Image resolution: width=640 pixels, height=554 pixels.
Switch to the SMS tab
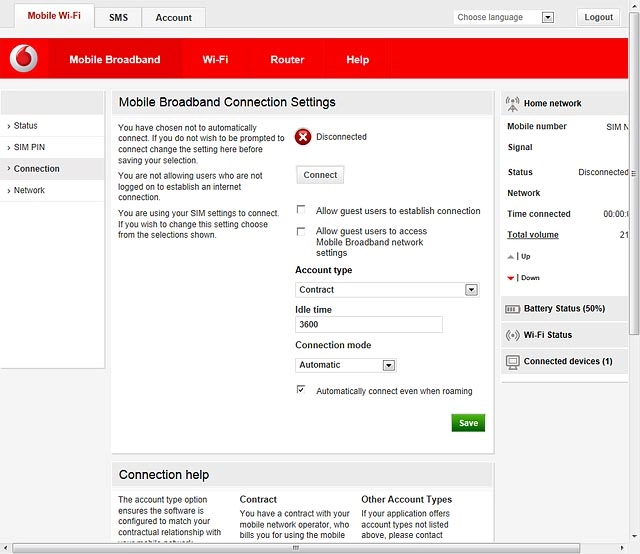(118, 18)
